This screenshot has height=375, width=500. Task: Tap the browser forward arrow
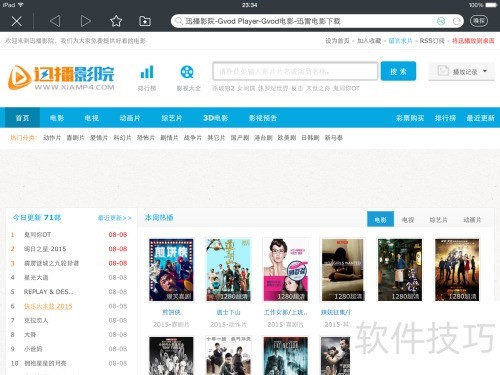pos(86,21)
